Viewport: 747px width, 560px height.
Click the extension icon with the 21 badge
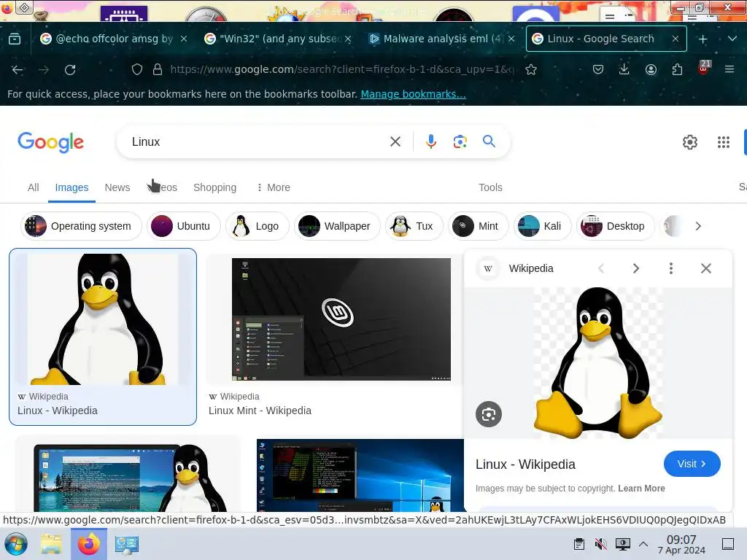click(704, 68)
